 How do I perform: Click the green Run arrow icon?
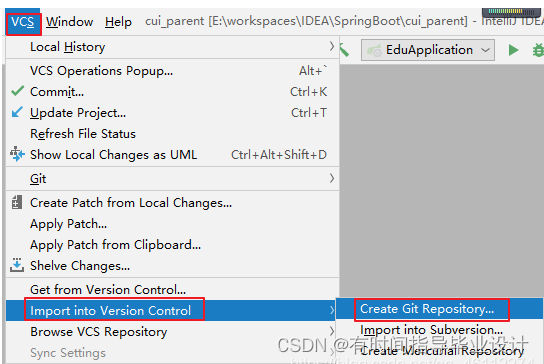(x=513, y=50)
